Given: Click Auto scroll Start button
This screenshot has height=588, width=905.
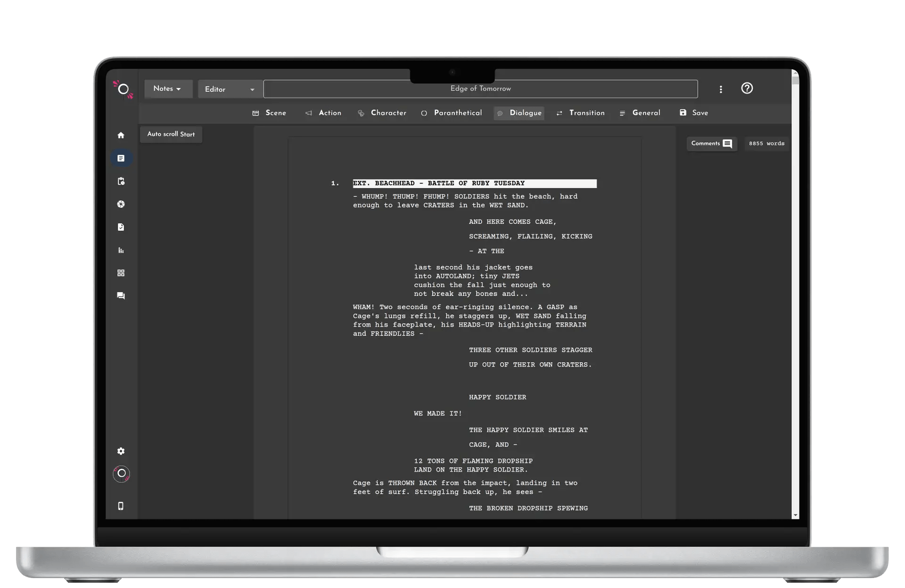Looking at the screenshot, I should [171, 134].
